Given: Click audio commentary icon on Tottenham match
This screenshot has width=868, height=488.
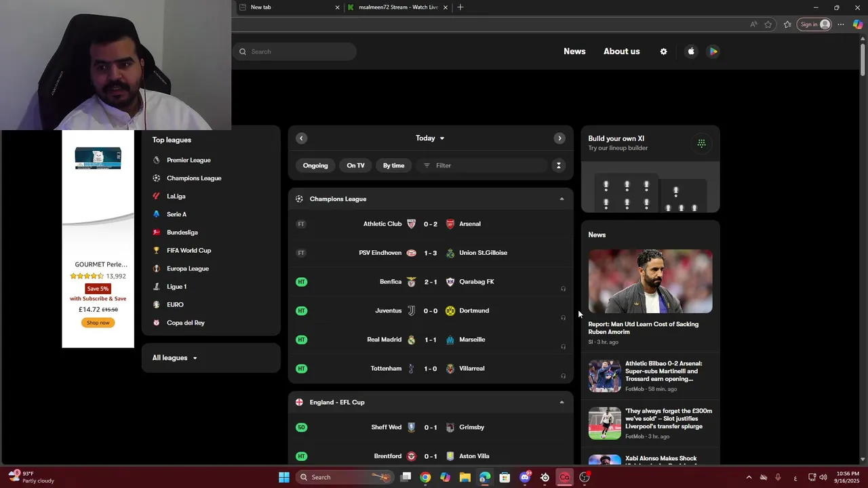Looking at the screenshot, I should (563, 375).
